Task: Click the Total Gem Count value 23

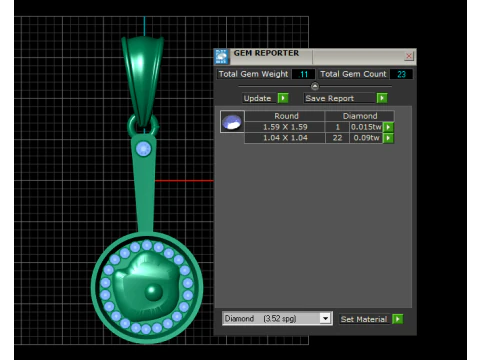Action: tap(401, 74)
